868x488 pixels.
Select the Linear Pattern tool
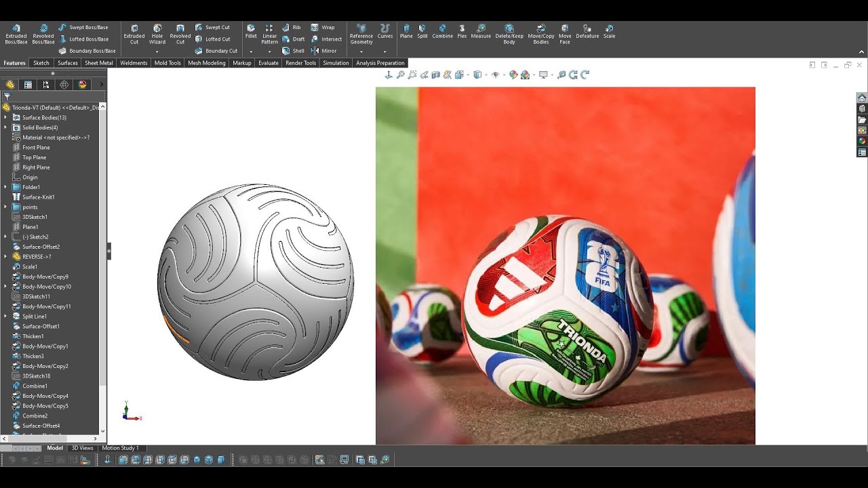click(269, 34)
